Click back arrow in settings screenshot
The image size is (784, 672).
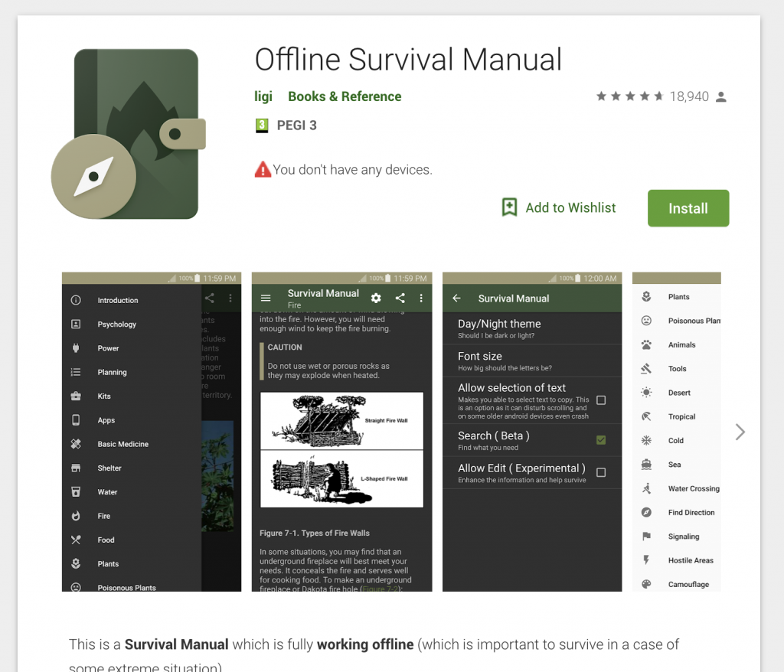coord(456,298)
